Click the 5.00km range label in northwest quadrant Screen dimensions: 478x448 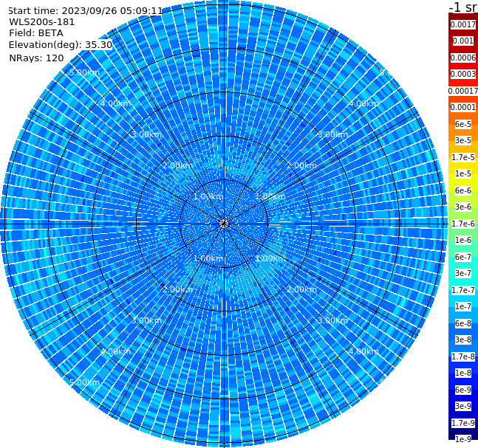click(x=84, y=73)
